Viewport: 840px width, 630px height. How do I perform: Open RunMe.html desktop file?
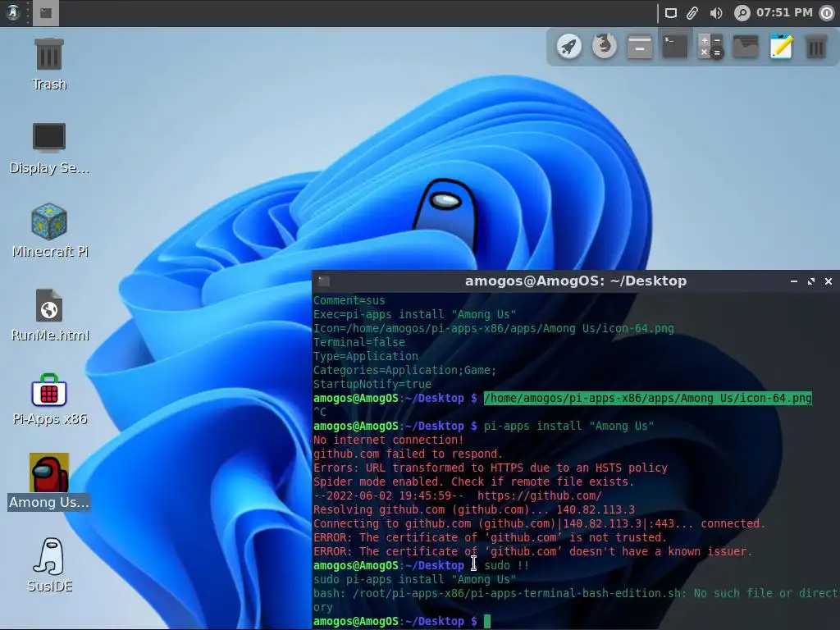49,316
